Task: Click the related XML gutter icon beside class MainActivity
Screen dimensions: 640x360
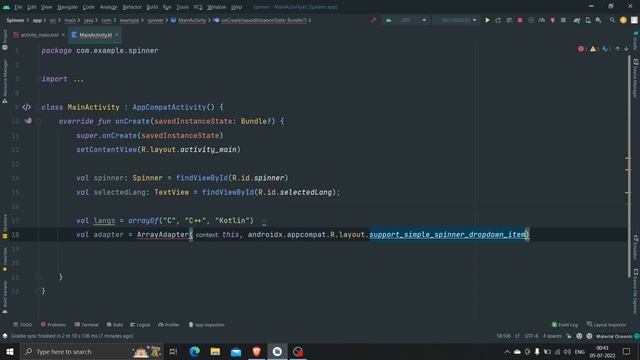Action: pos(27,107)
